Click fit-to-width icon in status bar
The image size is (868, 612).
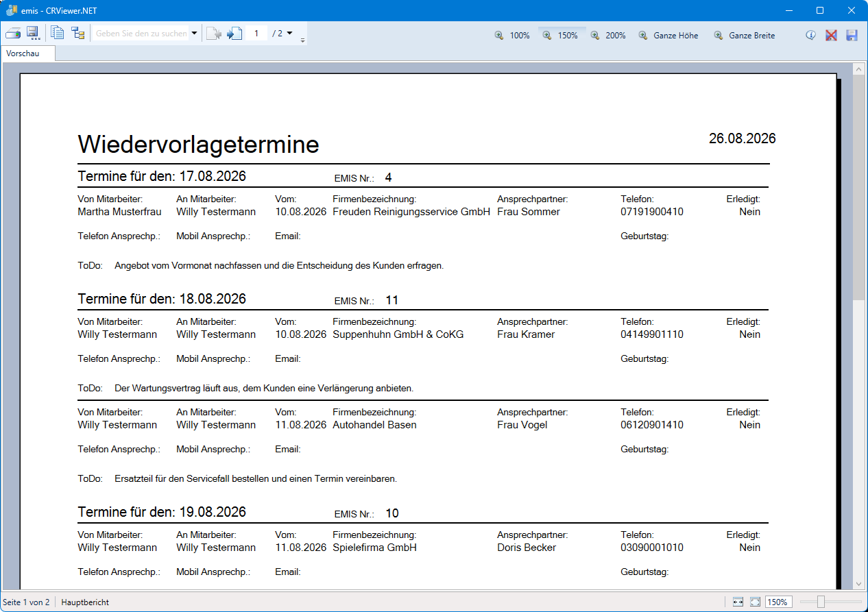pyautogui.click(x=738, y=602)
